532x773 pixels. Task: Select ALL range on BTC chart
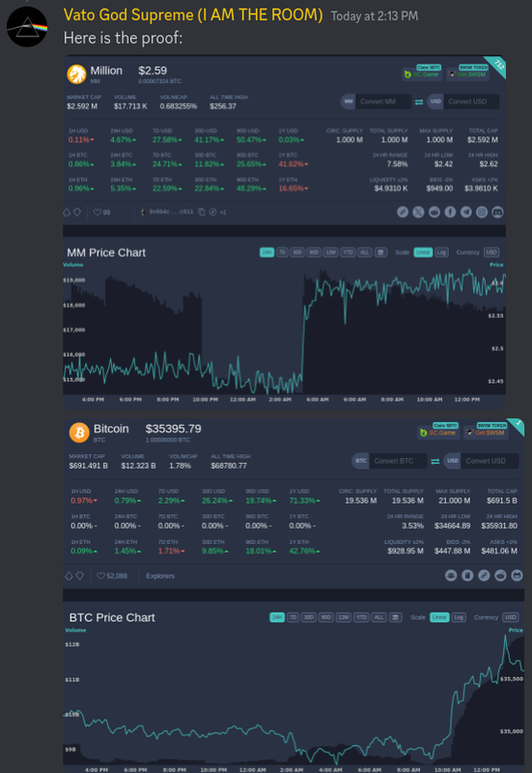coord(378,617)
